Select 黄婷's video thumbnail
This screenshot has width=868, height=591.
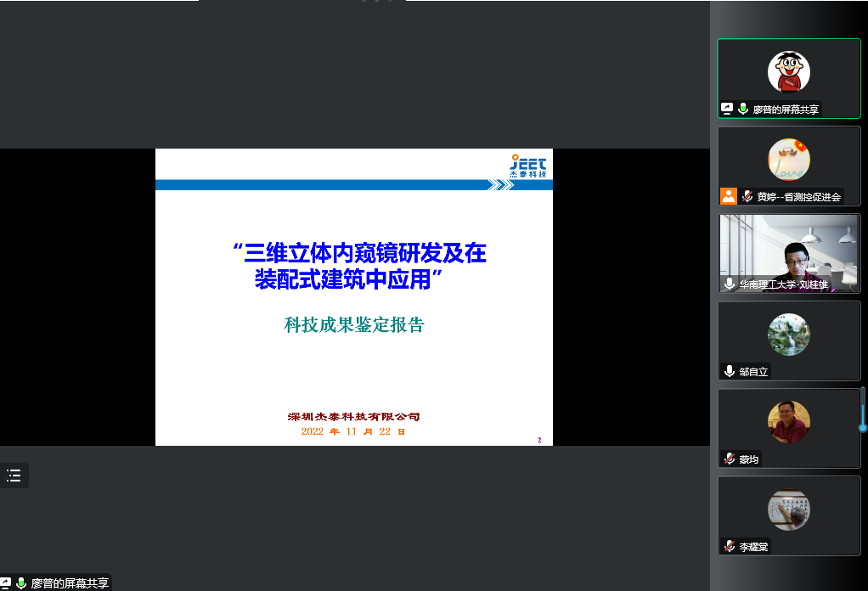[x=788, y=166]
